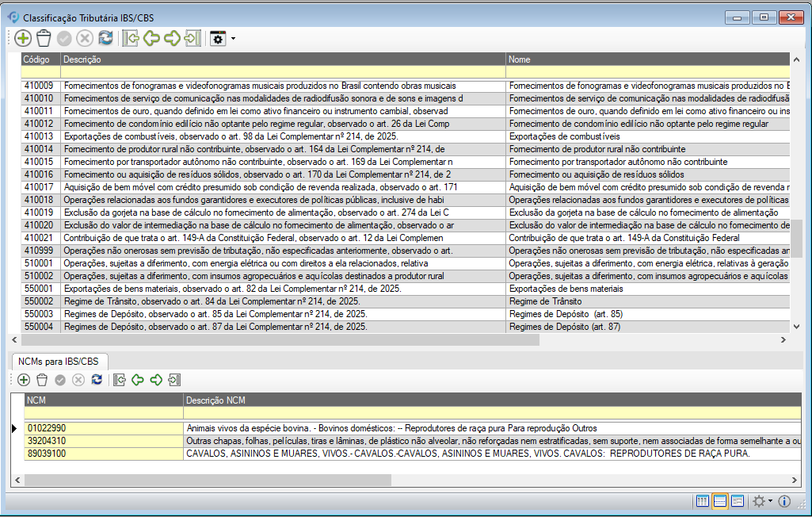Viewport: 812px width, 517px height.
Task: Cancel edit with top toolbar X icon
Action: (85, 38)
